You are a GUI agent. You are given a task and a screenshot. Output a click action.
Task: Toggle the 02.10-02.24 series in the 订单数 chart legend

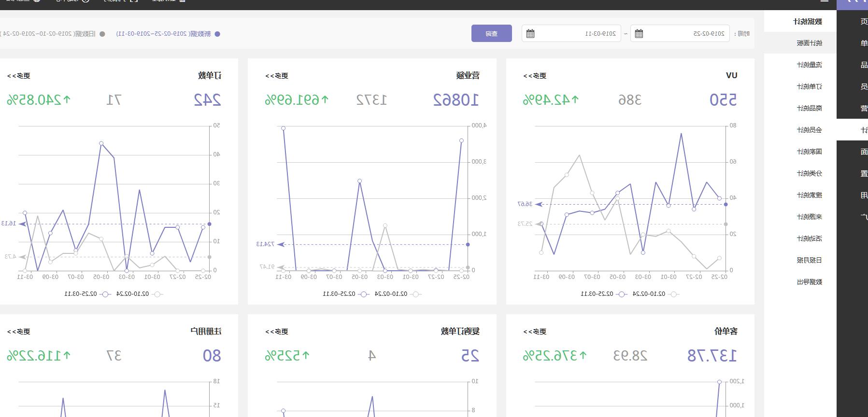[139, 294]
